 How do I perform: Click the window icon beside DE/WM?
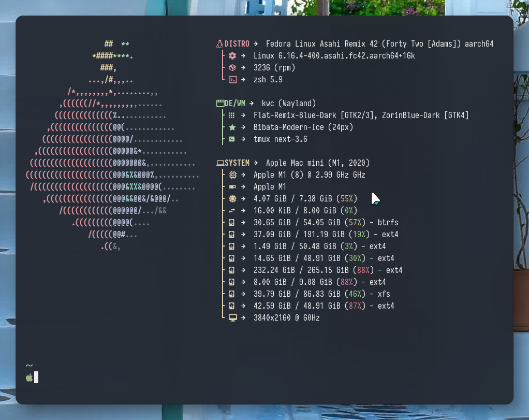[x=221, y=103]
